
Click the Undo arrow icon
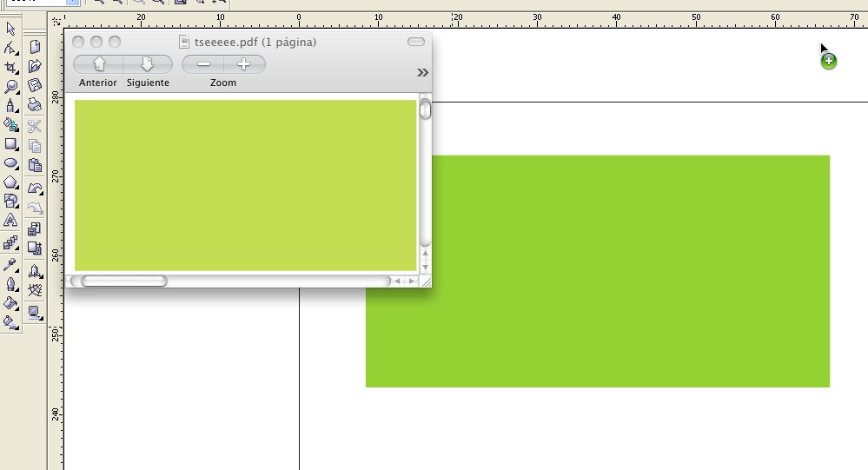click(x=35, y=187)
